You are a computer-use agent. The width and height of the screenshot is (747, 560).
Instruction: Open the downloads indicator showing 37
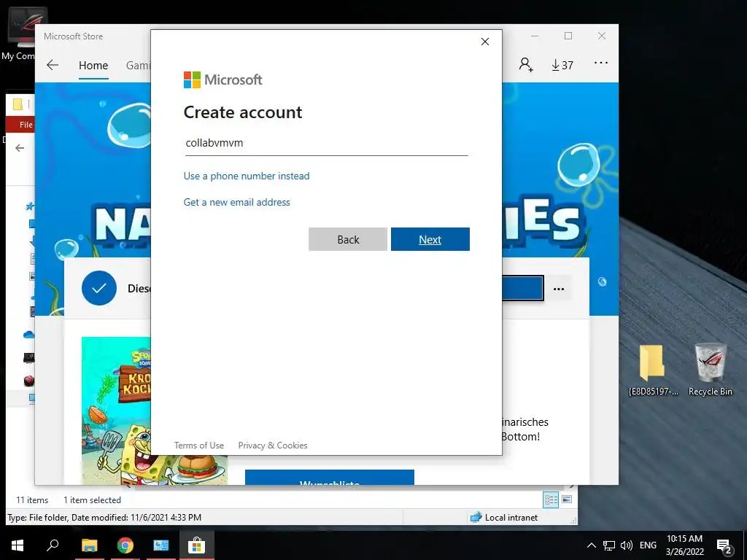(562, 65)
